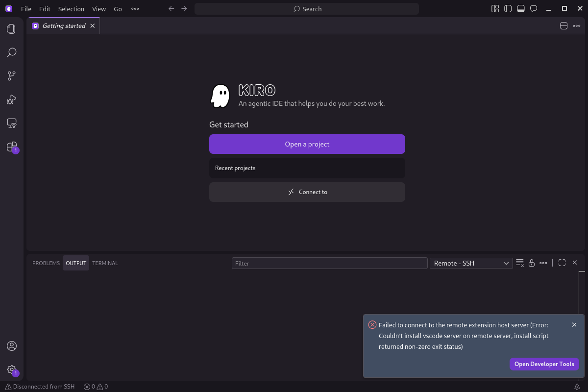Open the Accounts menu icon
This screenshot has height=392, width=588.
point(12,346)
